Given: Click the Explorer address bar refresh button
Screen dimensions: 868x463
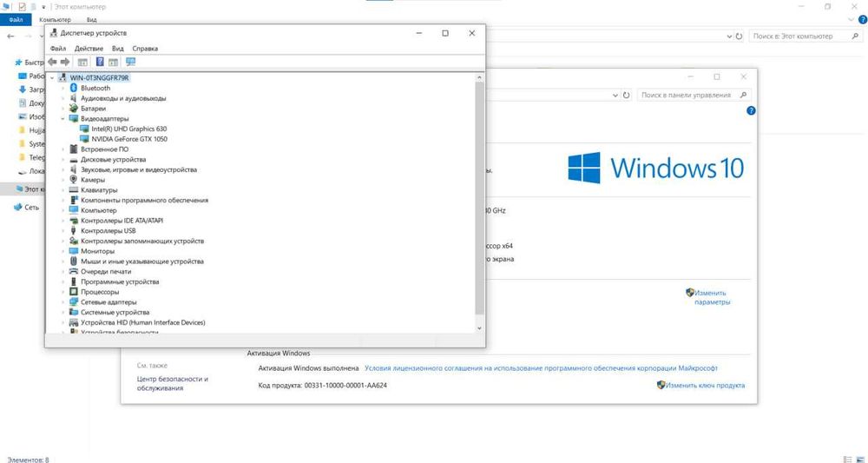Looking at the screenshot, I should [739, 36].
